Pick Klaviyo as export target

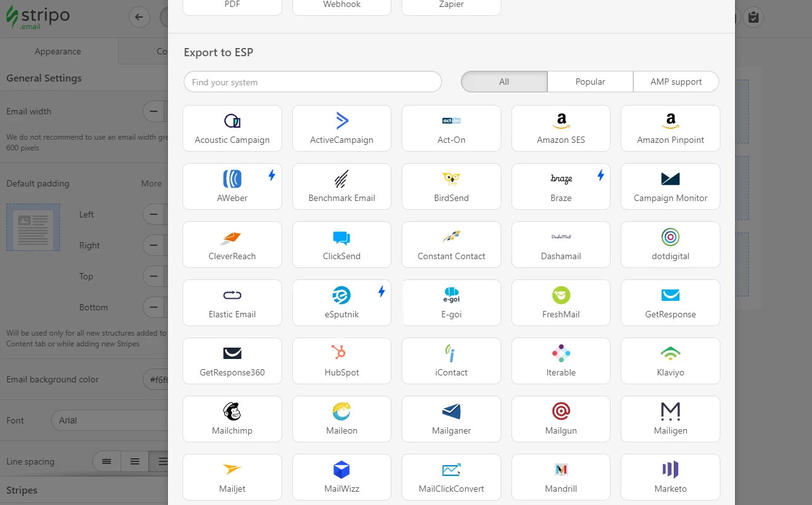[671, 361]
